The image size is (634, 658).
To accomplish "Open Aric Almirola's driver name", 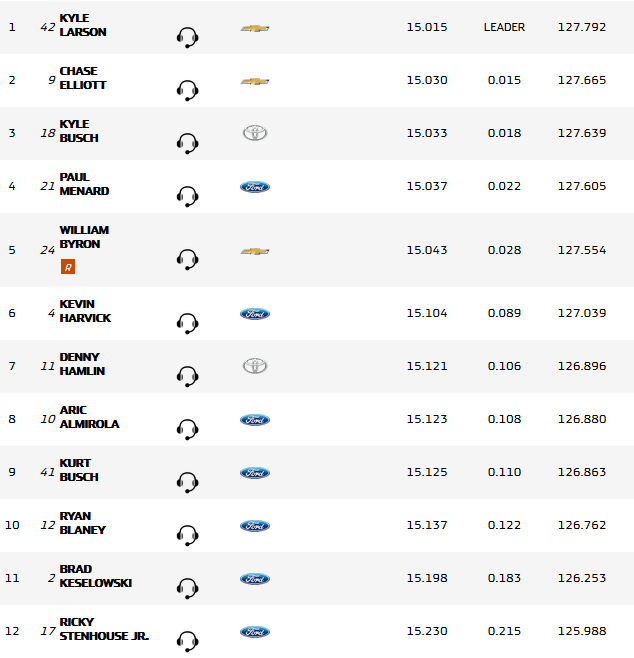I will tap(89, 417).
